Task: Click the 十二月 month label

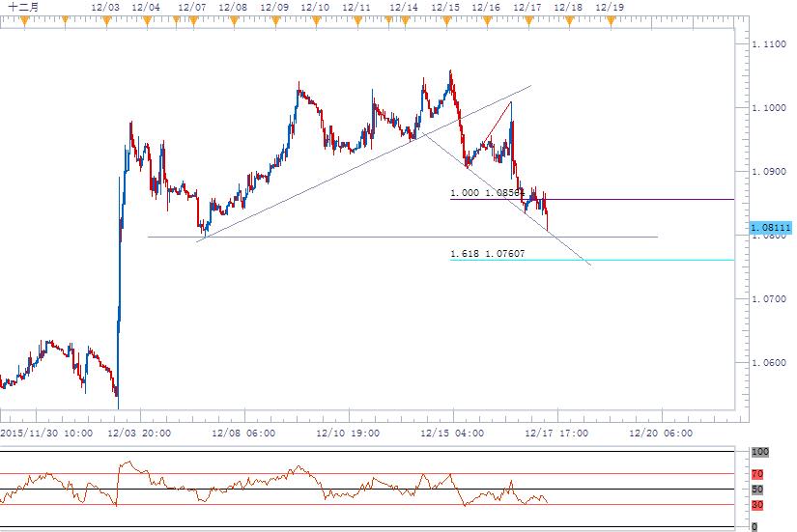Action: pyautogui.click(x=23, y=7)
